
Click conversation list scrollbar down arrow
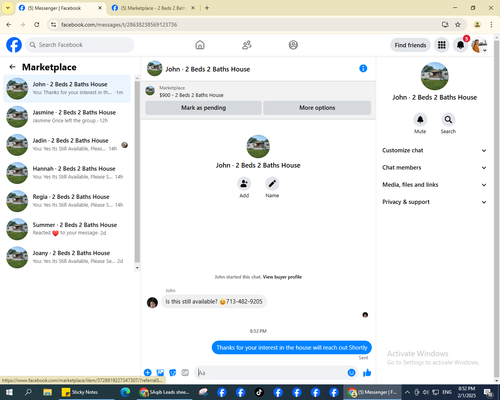[137, 268]
